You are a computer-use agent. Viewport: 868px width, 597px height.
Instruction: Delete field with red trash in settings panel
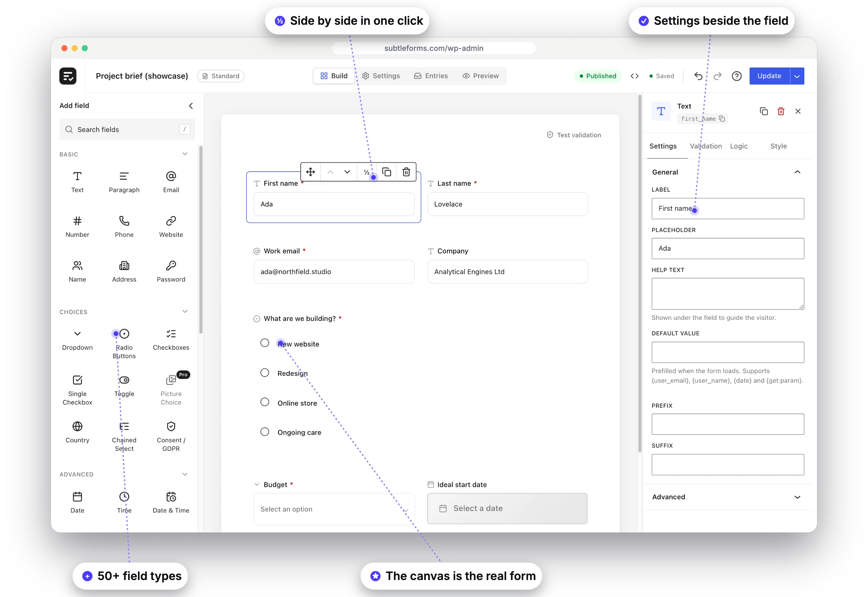click(x=781, y=111)
